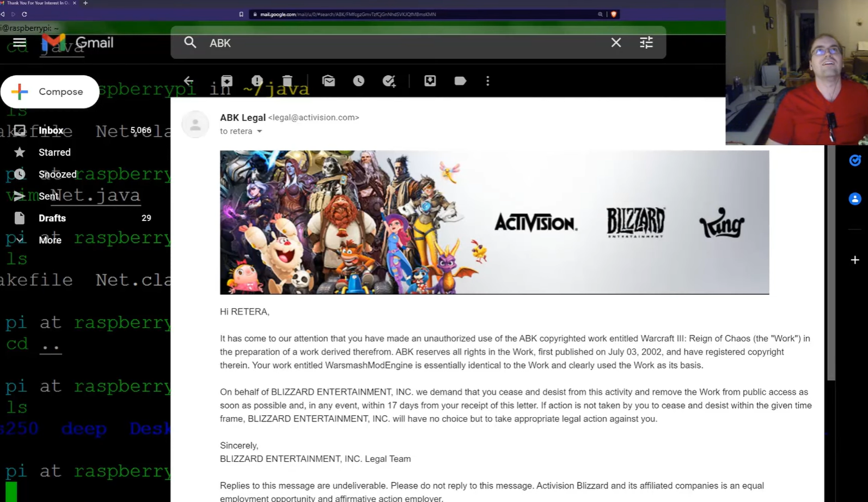Click the browser zoom magnifier icon
The height and width of the screenshot is (502, 868).
point(600,14)
